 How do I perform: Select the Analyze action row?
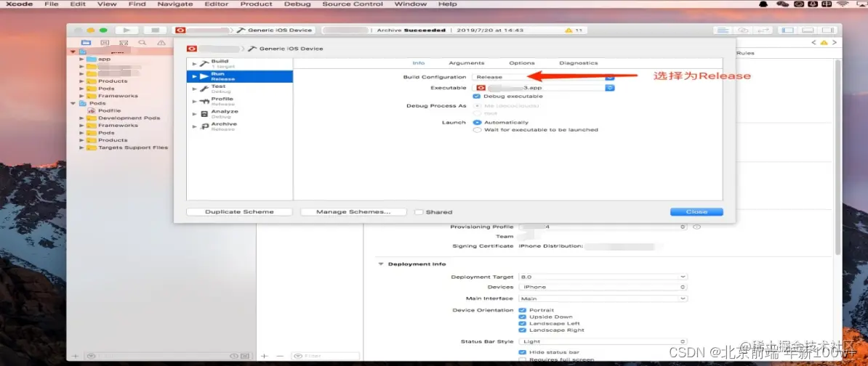[240, 114]
